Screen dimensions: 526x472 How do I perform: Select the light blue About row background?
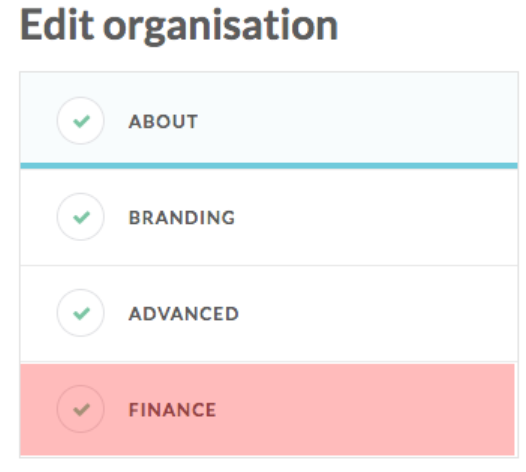[x=269, y=118]
